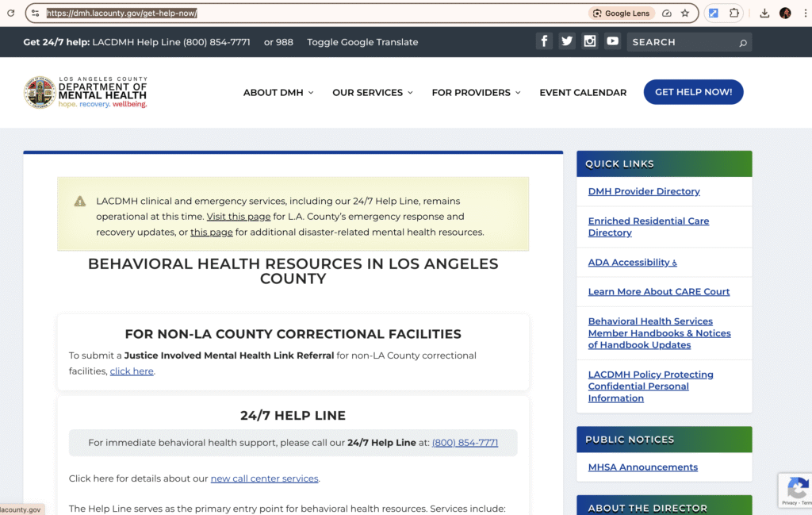The width and height of the screenshot is (812, 515).
Task: Open the YouTube social media icon
Action: [x=612, y=41]
